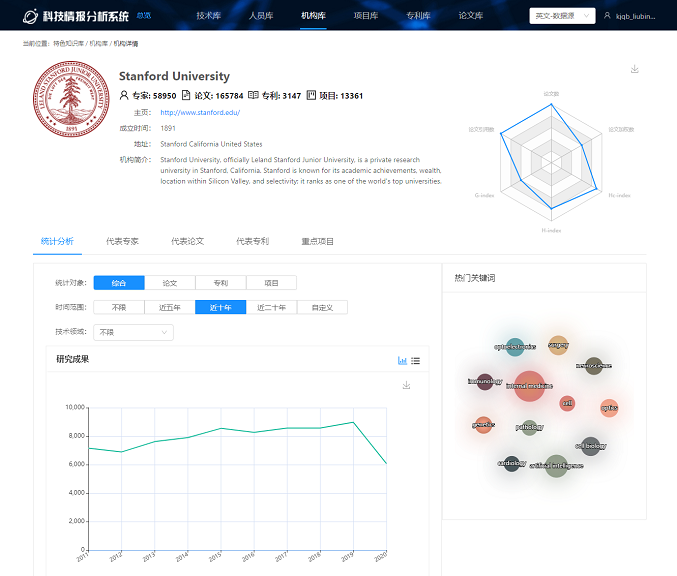
Task: Open the 代表专家 tab
Action: click(122, 241)
